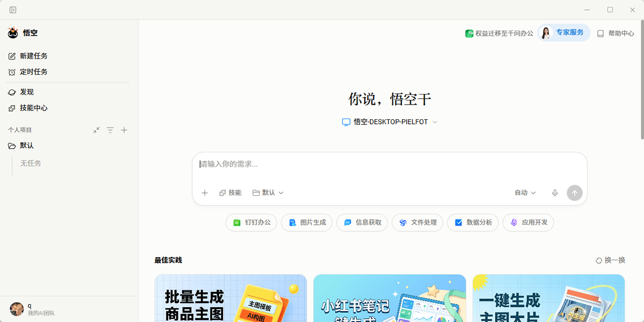Select the 图片生成 chip

pos(307,222)
